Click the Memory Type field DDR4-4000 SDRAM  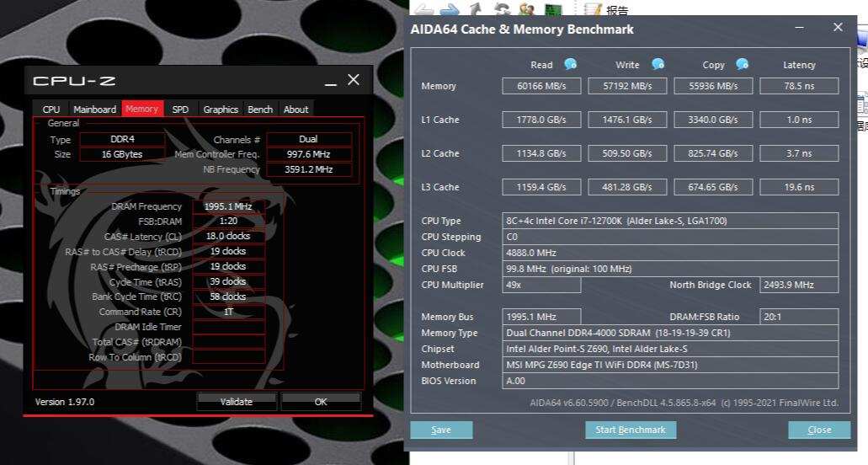coord(670,333)
